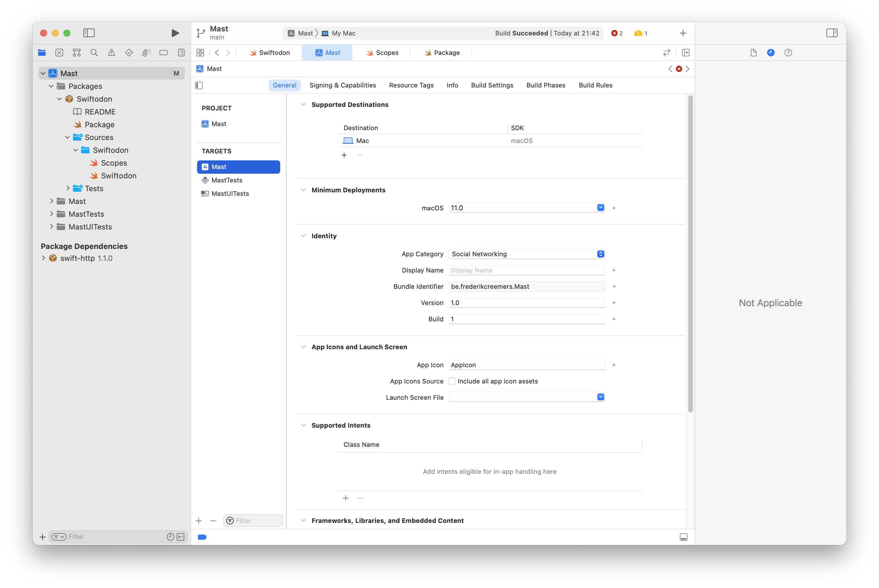Click the yellow warning count indicator
879x588 pixels.
pos(640,33)
